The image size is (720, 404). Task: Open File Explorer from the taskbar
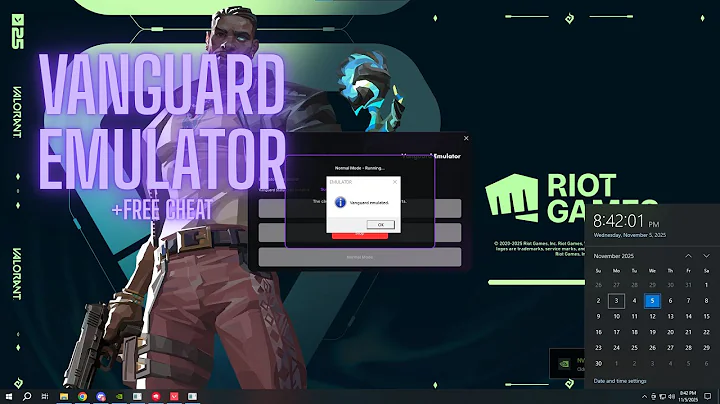[x=64, y=396]
